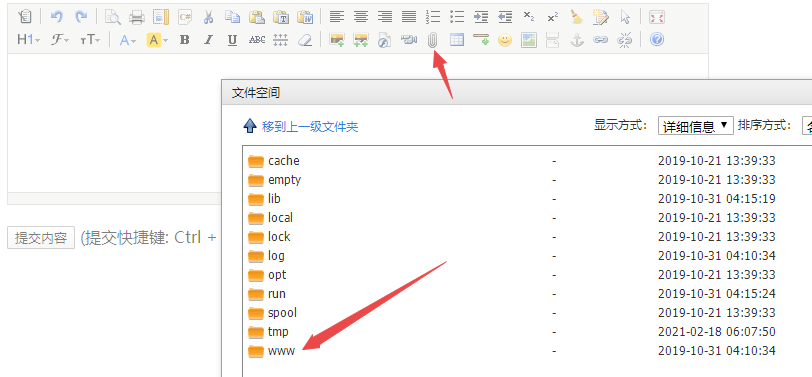Viewport: 812px width, 377px height.
Task: Open the insert template tool
Action: point(161,17)
